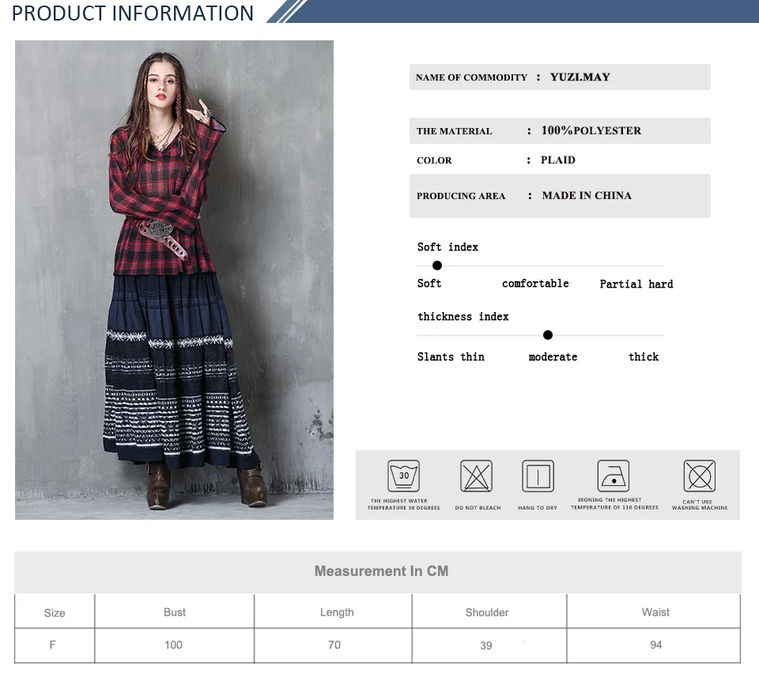Screen dimensions: 759x700
Task: Click the bust value 100
Action: 173,645
